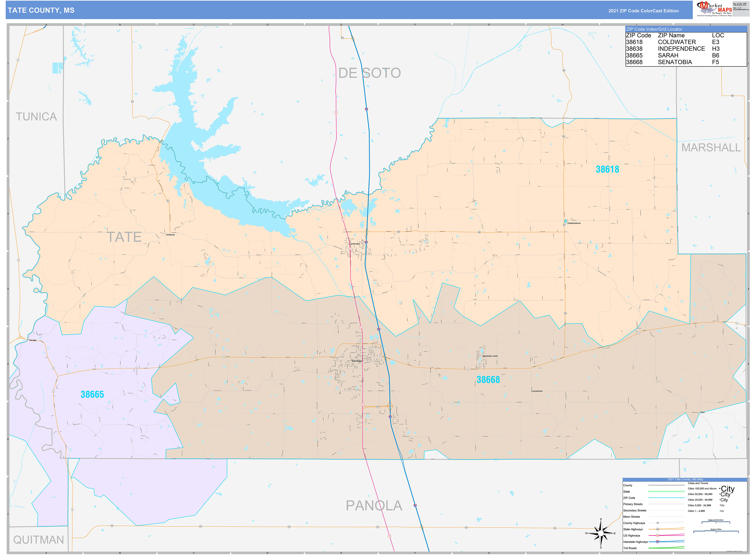This screenshot has width=756, height=555.
Task: Click the QUITMAN county label
Action: [38, 540]
